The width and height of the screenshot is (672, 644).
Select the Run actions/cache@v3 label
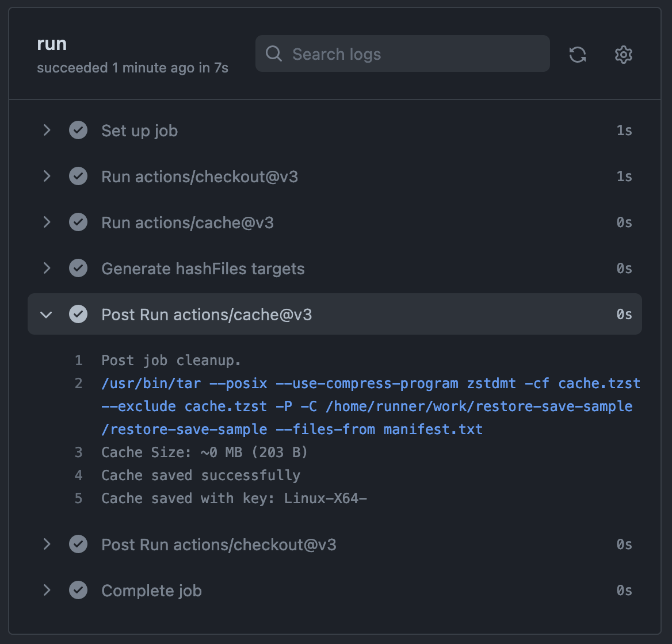tap(188, 223)
